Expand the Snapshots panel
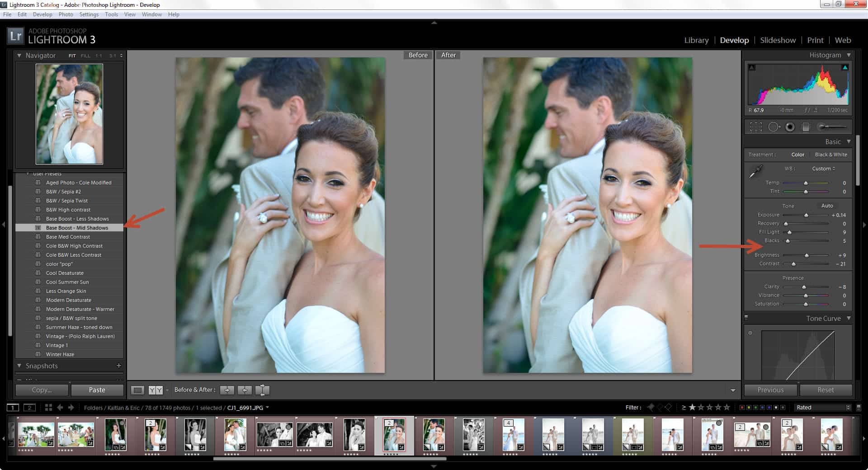This screenshot has height=470, width=868. click(19, 366)
